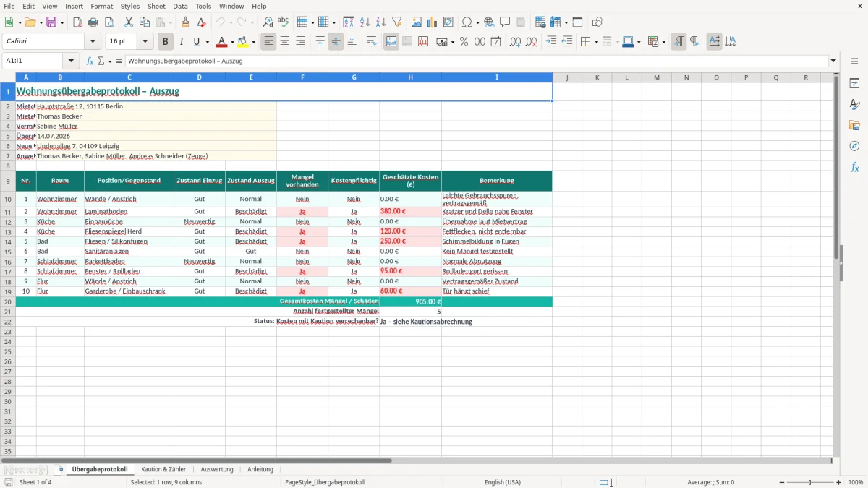
Task: Click the Print icon in toolbar
Action: 93,22
